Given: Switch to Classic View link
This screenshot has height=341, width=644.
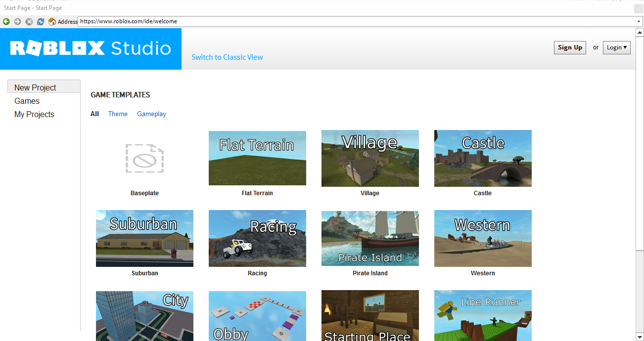Looking at the screenshot, I should pyautogui.click(x=227, y=57).
